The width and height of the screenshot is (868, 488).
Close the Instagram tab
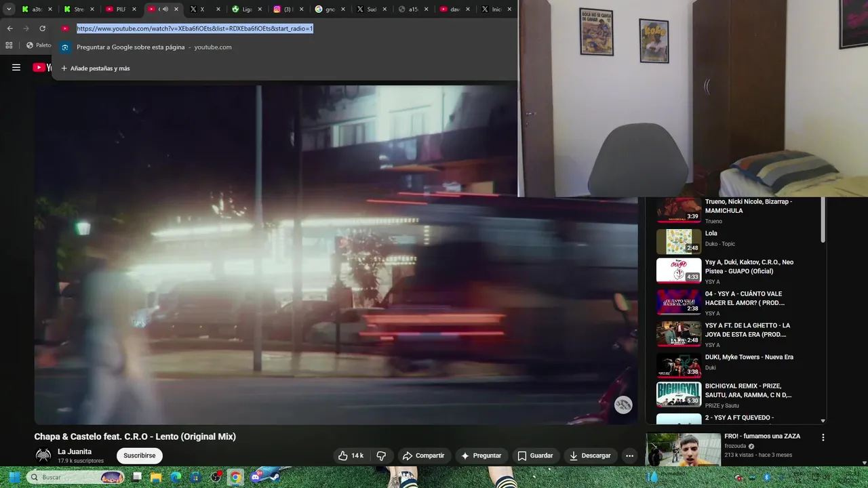pos(302,9)
